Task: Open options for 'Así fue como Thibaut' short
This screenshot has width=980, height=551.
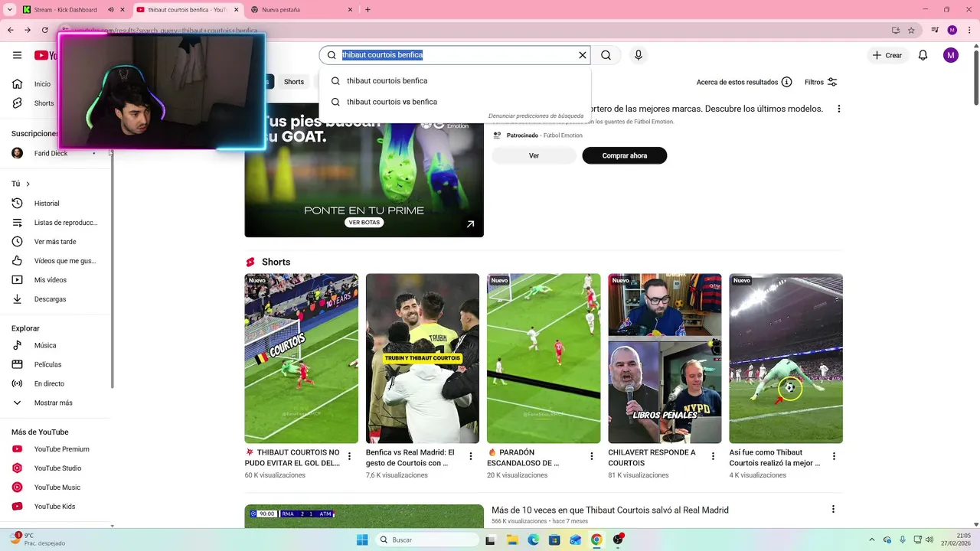Action: pos(834,456)
